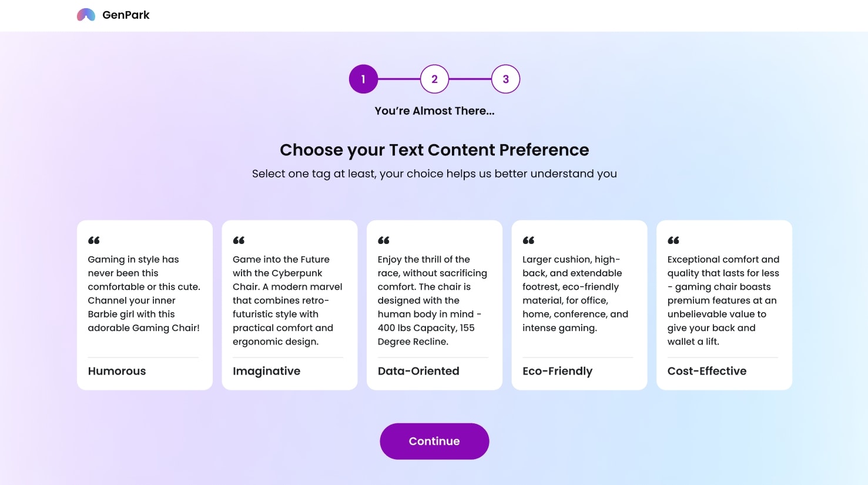Jump to step 3 circle
The image size is (868, 485).
(505, 79)
